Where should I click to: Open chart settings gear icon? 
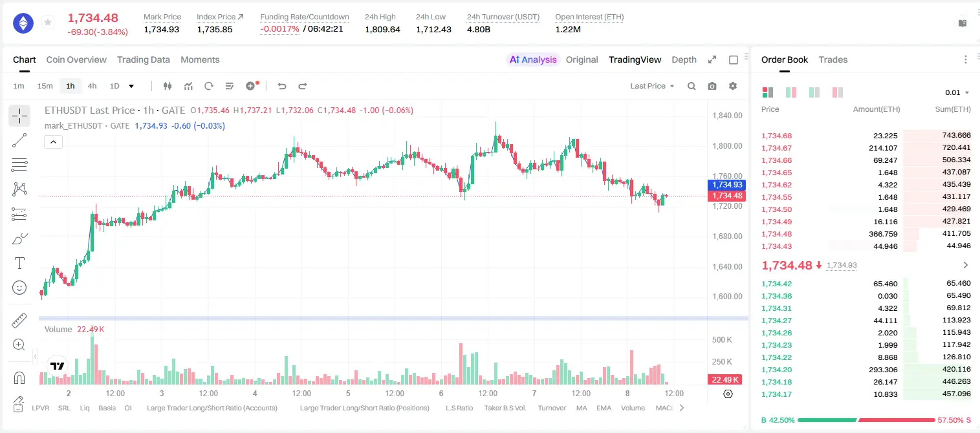(x=733, y=86)
